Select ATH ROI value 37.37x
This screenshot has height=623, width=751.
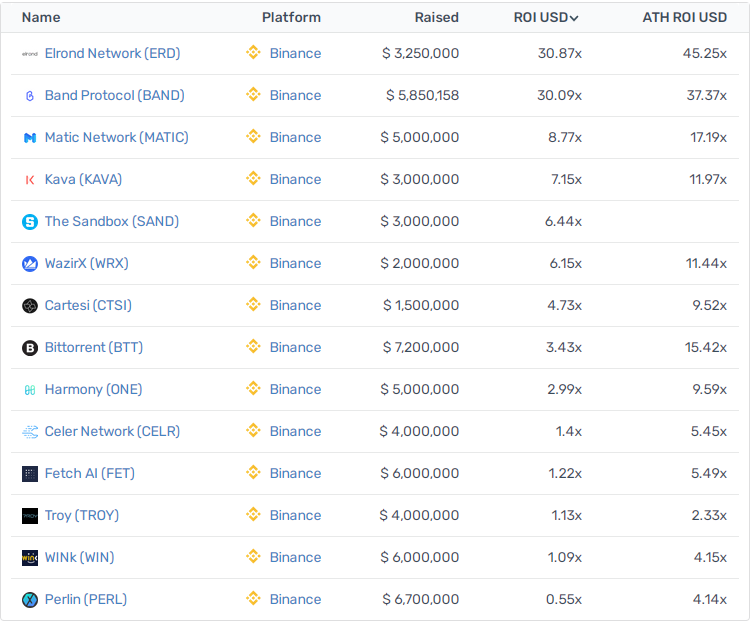pos(707,96)
